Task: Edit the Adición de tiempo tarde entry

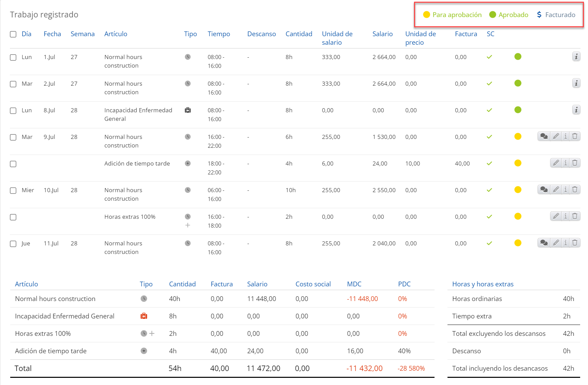Action: [x=556, y=163]
